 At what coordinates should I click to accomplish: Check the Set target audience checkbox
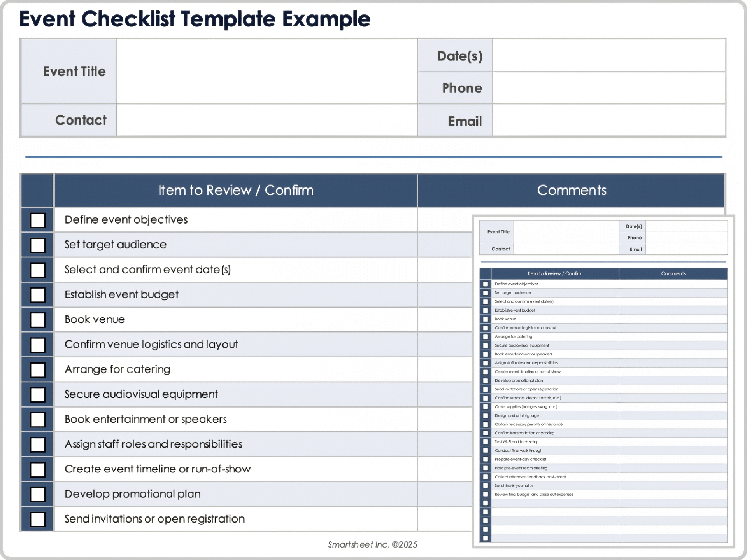pos(37,245)
